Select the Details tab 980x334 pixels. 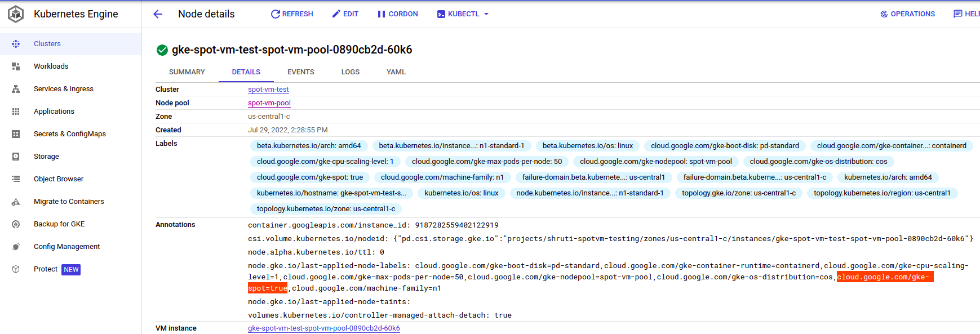coord(246,72)
